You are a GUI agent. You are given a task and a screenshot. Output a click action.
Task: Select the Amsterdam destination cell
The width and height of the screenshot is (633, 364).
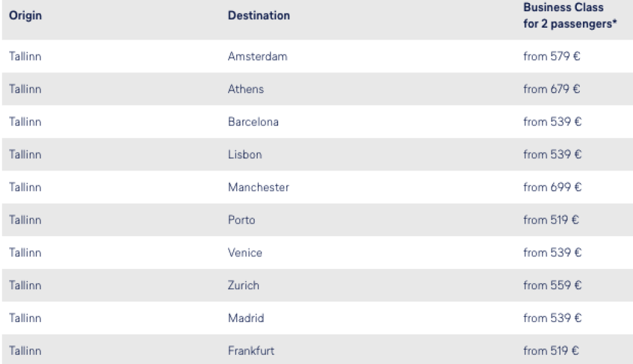[257, 56]
